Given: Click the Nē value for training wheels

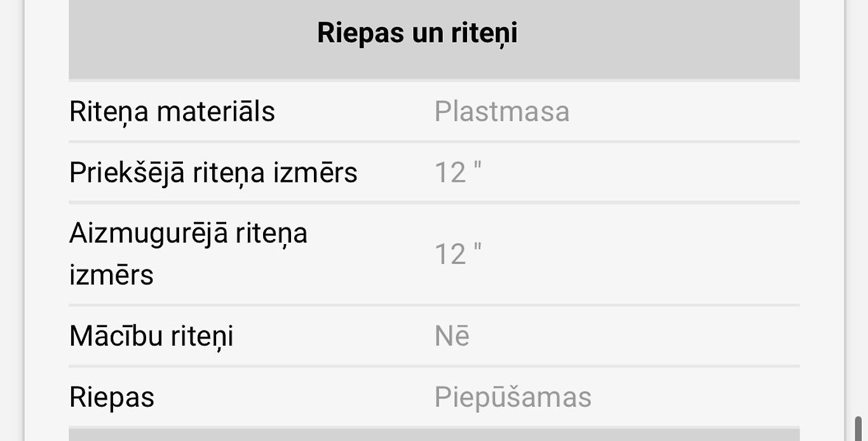Looking at the screenshot, I should pos(452,336).
